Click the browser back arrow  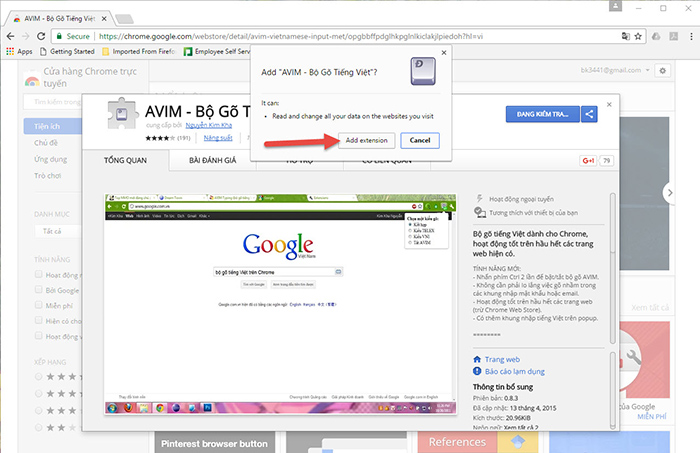pyautogui.click(x=10, y=36)
